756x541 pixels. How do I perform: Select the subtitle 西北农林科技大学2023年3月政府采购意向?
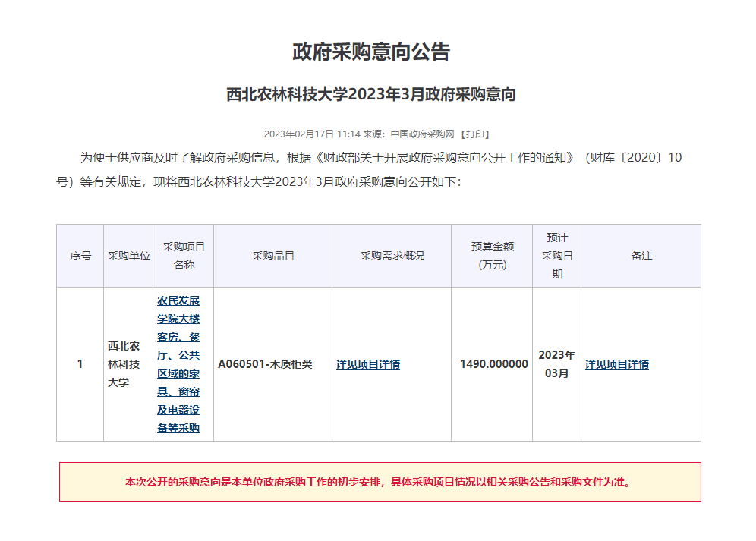click(x=371, y=95)
